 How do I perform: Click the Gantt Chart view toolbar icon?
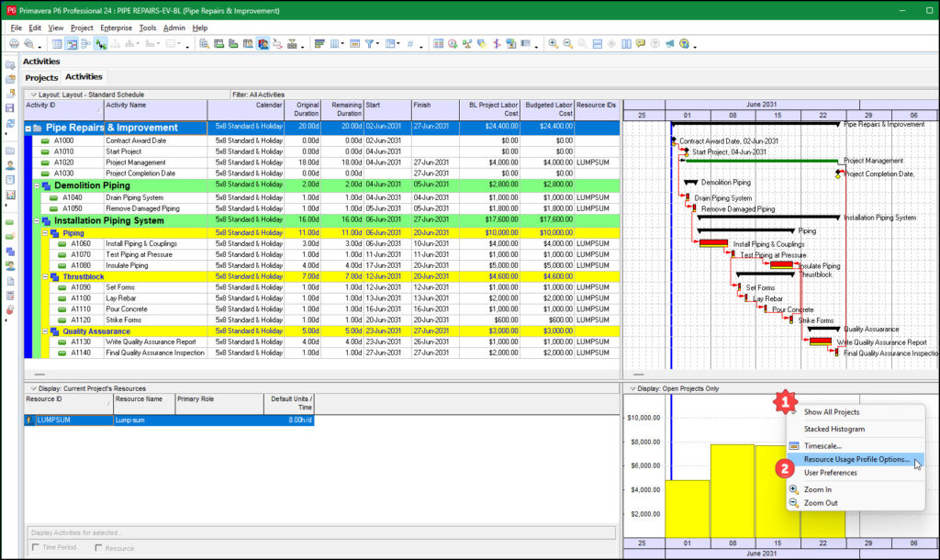pyautogui.click(x=73, y=43)
